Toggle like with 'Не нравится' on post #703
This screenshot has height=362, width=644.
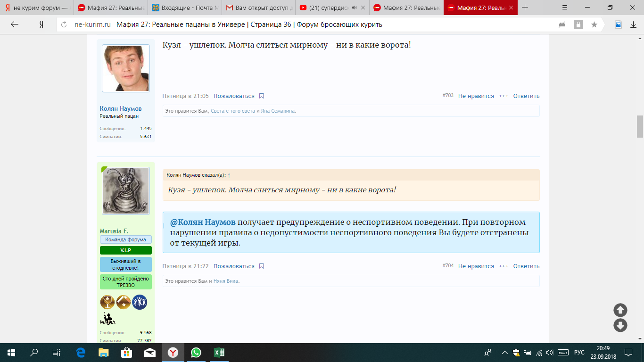click(476, 96)
